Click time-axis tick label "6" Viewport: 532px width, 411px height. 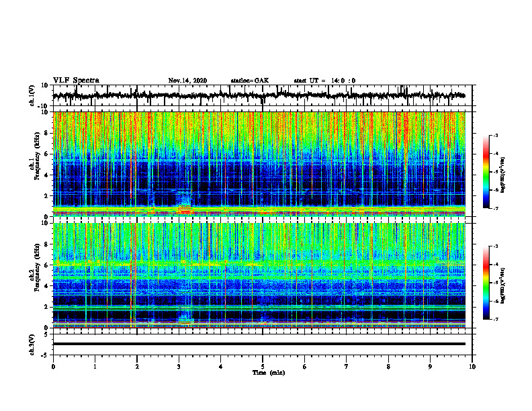pyautogui.click(x=305, y=367)
